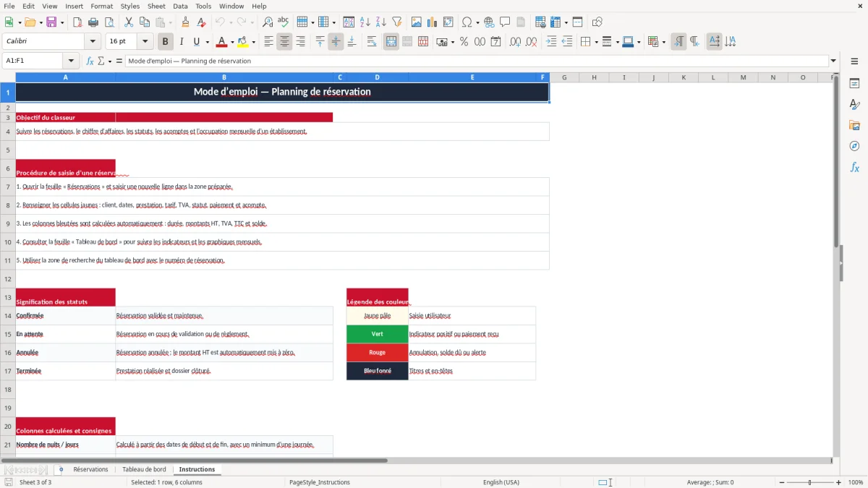Apply the red font color swatch
This screenshot has height=488, width=868.
221,42
